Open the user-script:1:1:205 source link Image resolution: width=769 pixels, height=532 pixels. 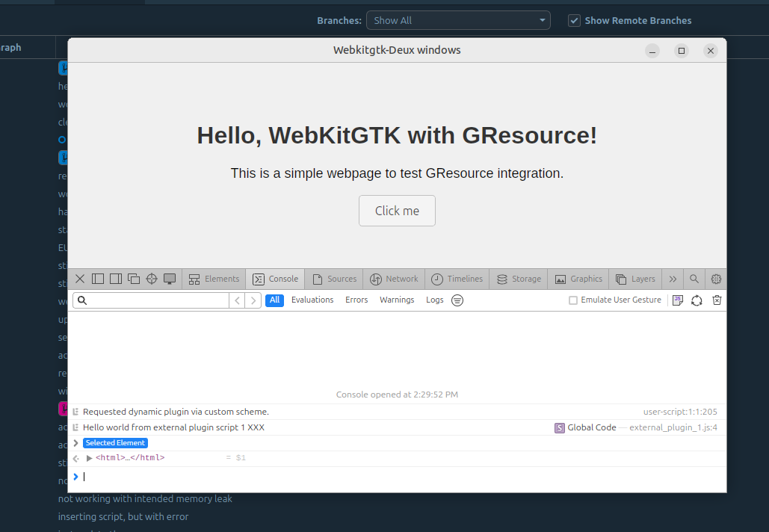680,412
